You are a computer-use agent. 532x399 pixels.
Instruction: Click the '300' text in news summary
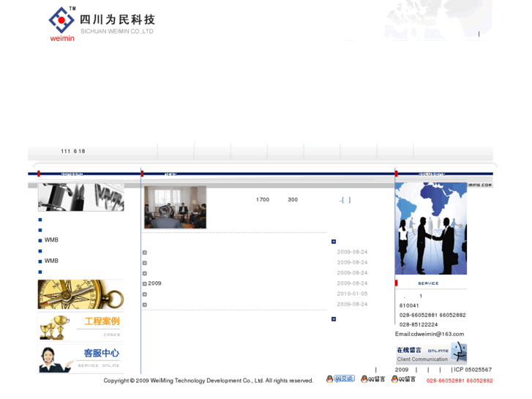coord(293,200)
